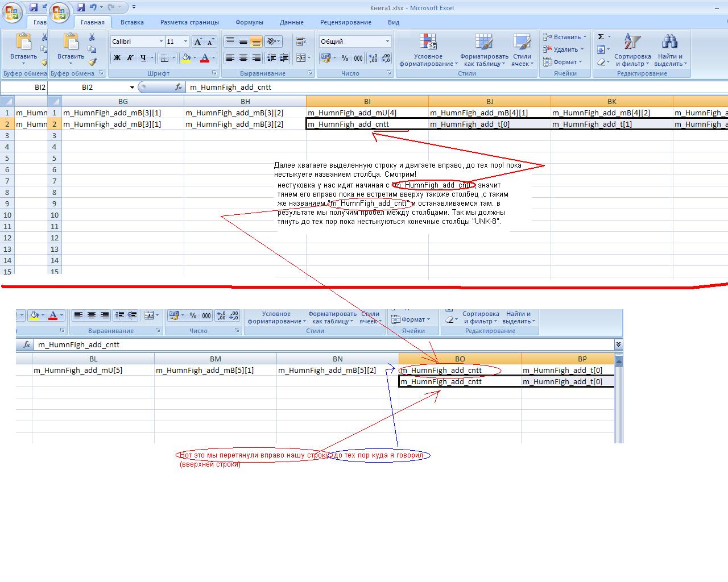The image size is (728, 582).
Task: Open the text Orientation tool
Action: point(272,41)
